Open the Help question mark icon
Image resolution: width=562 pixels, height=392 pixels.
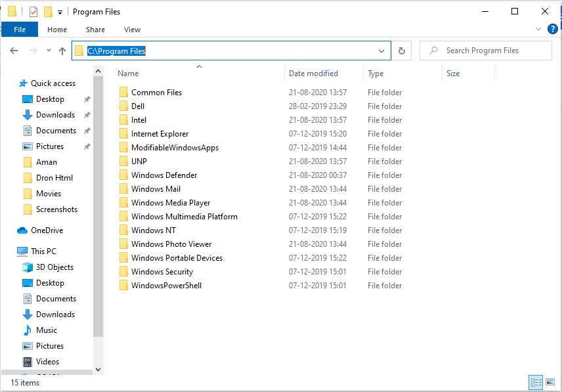(x=553, y=29)
